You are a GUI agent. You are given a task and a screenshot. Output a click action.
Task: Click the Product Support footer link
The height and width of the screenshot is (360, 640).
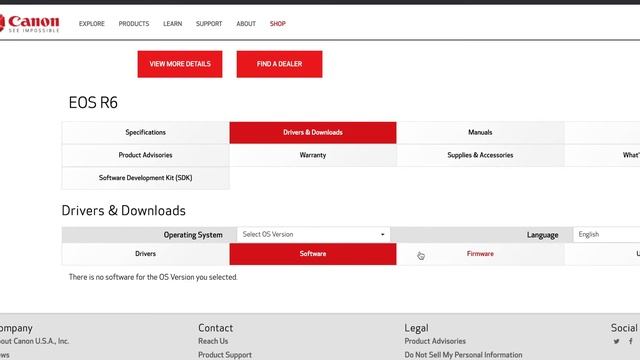tap(225, 355)
